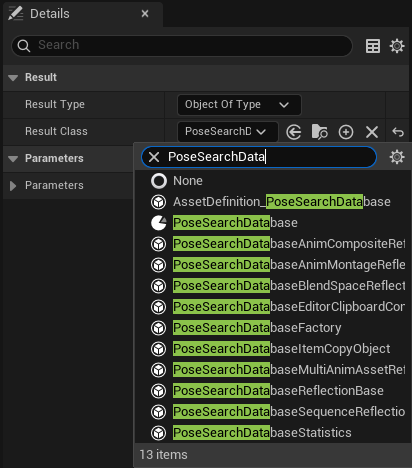Expand the Parameters array row
The height and width of the screenshot is (468, 412).
click(x=13, y=186)
